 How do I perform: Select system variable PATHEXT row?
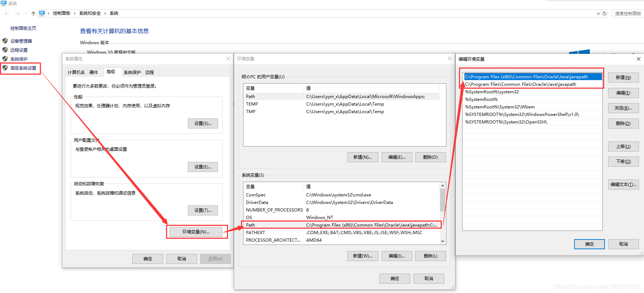(342, 233)
